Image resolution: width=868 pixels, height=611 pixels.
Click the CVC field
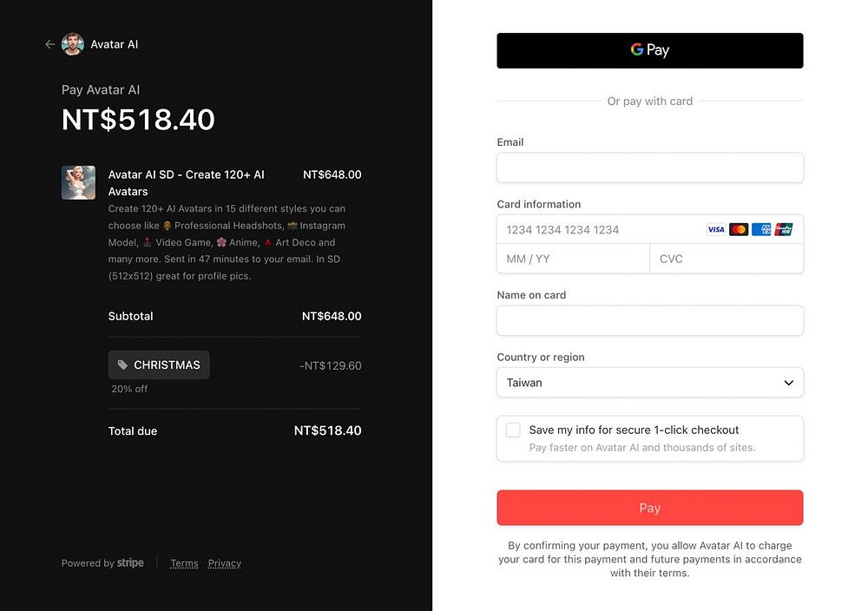(726, 260)
